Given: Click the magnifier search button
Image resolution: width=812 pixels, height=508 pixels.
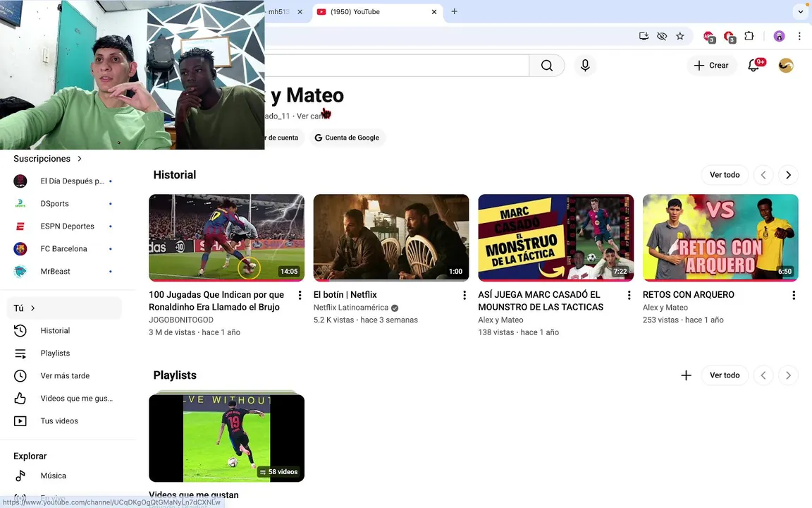Looking at the screenshot, I should 547,66.
